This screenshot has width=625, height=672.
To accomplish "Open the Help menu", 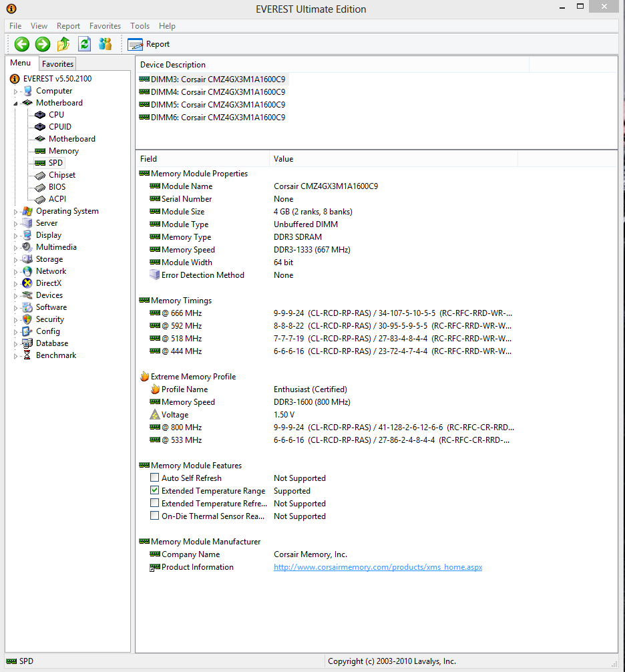I will point(167,26).
